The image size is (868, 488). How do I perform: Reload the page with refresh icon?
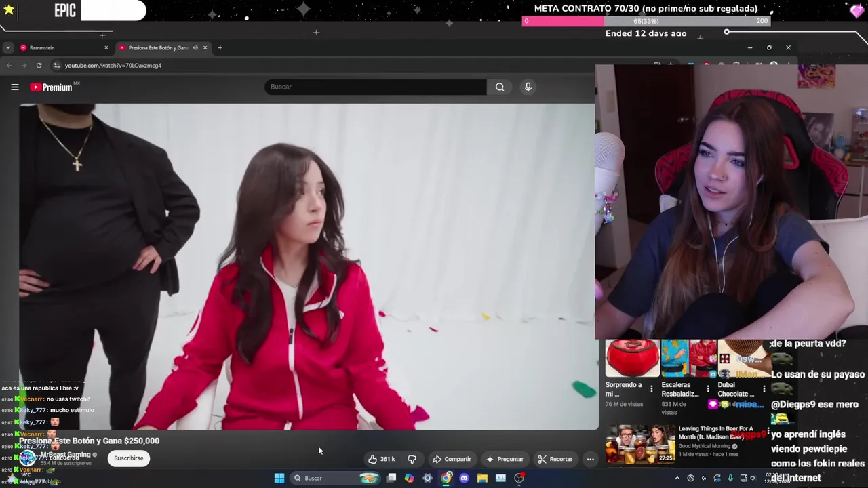[x=39, y=65]
